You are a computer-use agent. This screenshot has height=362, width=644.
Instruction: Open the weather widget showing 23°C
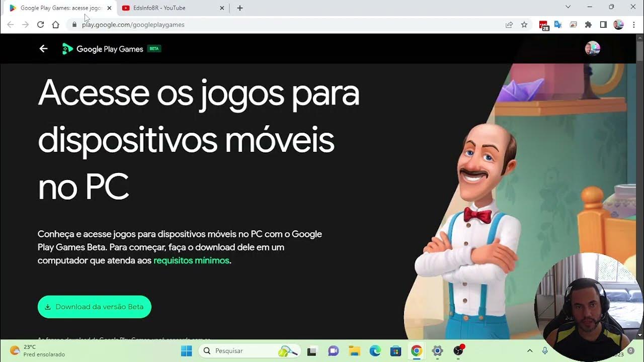pyautogui.click(x=38, y=350)
